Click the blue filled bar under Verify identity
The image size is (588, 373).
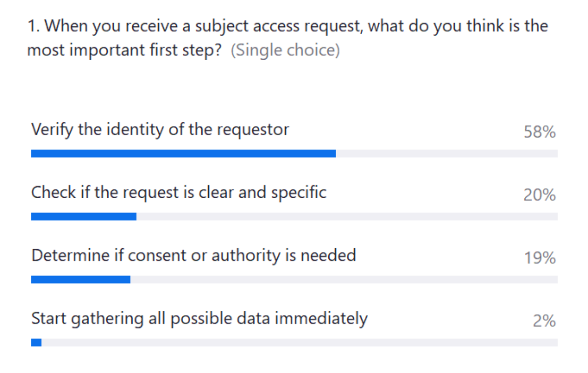tap(183, 154)
